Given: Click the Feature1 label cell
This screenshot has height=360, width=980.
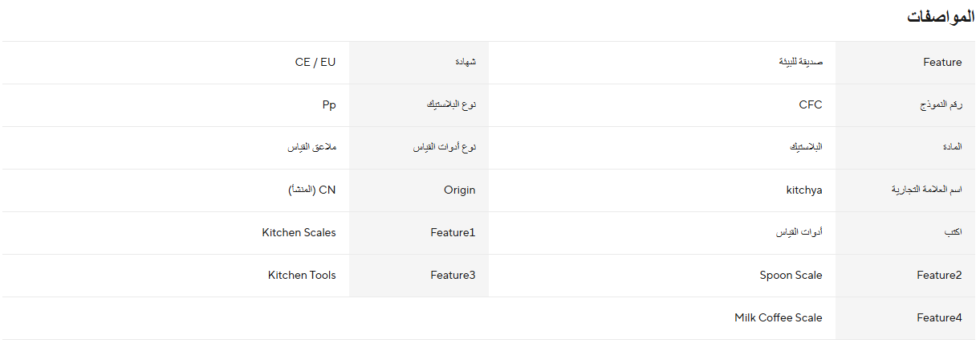Looking at the screenshot, I should tap(419, 233).
